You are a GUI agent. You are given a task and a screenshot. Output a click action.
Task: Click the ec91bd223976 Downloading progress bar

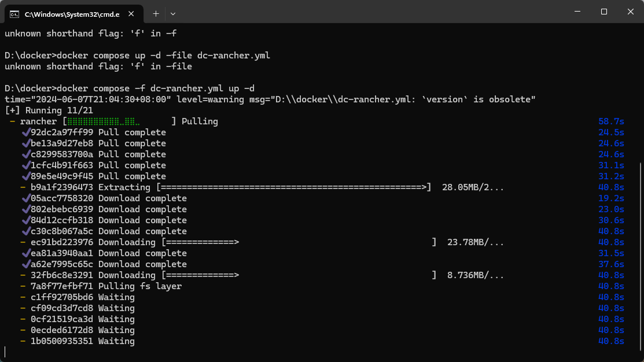click(299, 242)
